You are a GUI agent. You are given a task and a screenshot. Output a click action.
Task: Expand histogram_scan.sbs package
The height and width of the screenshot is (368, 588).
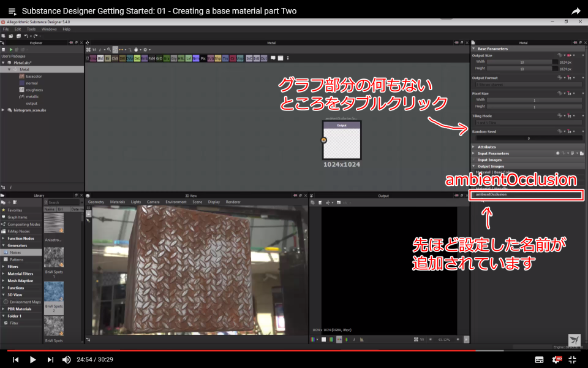pos(4,110)
